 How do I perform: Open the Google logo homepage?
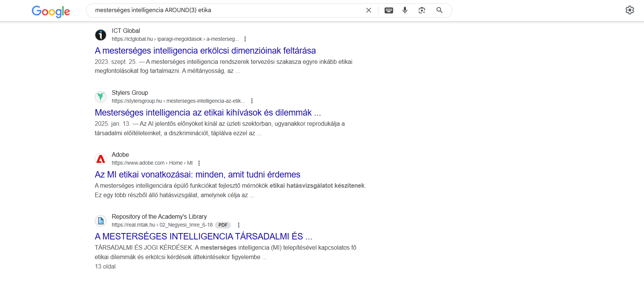click(x=51, y=11)
